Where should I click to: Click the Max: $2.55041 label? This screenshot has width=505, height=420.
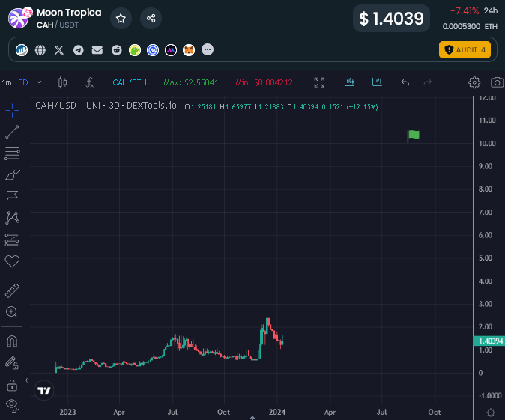coord(190,82)
